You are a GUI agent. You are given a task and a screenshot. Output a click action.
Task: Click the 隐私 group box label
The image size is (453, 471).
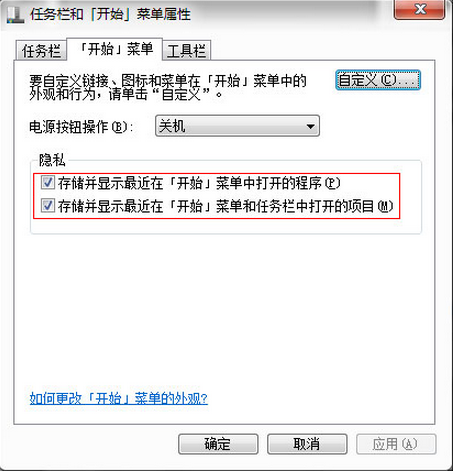pyautogui.click(x=52, y=160)
